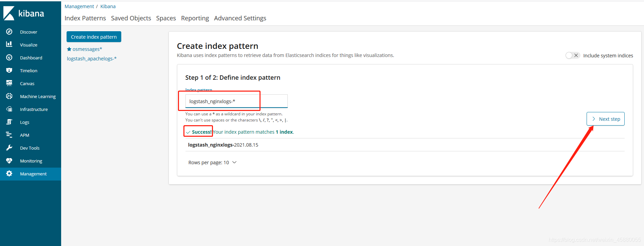Select the Dev Tools sidebar label
The image size is (644, 246).
(30, 148)
